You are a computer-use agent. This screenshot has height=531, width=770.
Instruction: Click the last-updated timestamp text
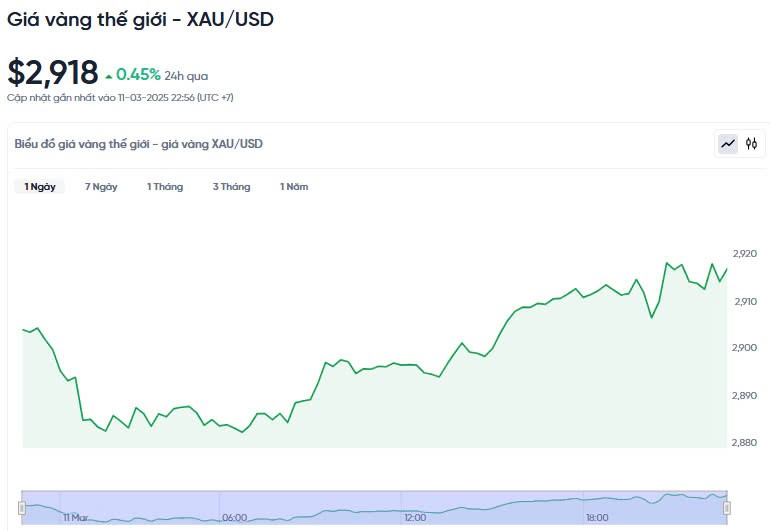(120, 98)
